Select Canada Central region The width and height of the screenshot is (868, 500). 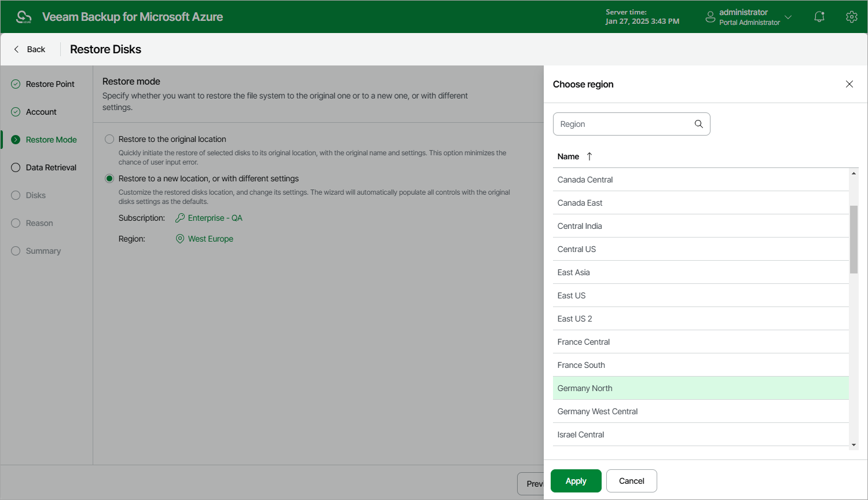701,180
